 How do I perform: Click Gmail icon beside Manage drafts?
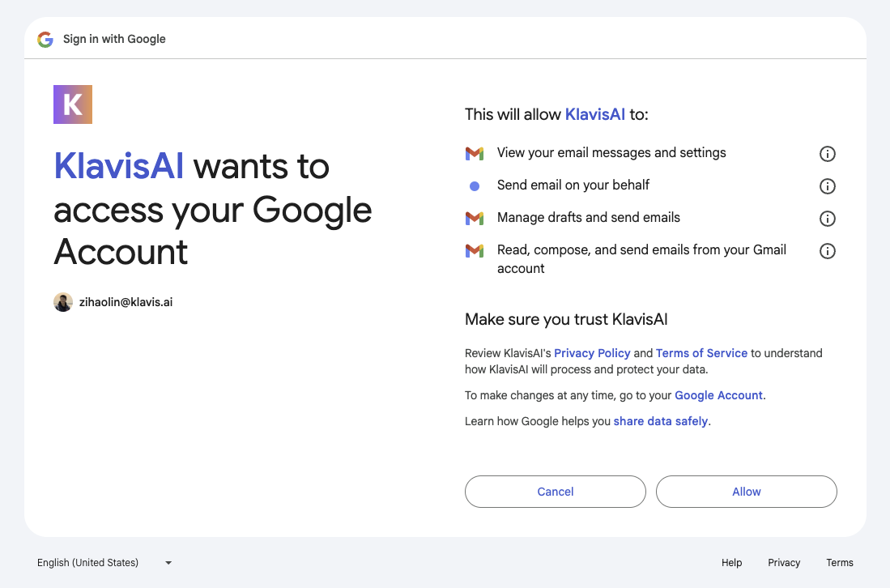(x=475, y=218)
